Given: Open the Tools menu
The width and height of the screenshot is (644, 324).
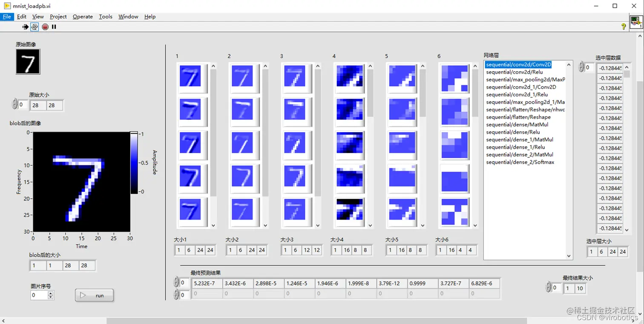Looking at the screenshot, I should click(106, 17).
